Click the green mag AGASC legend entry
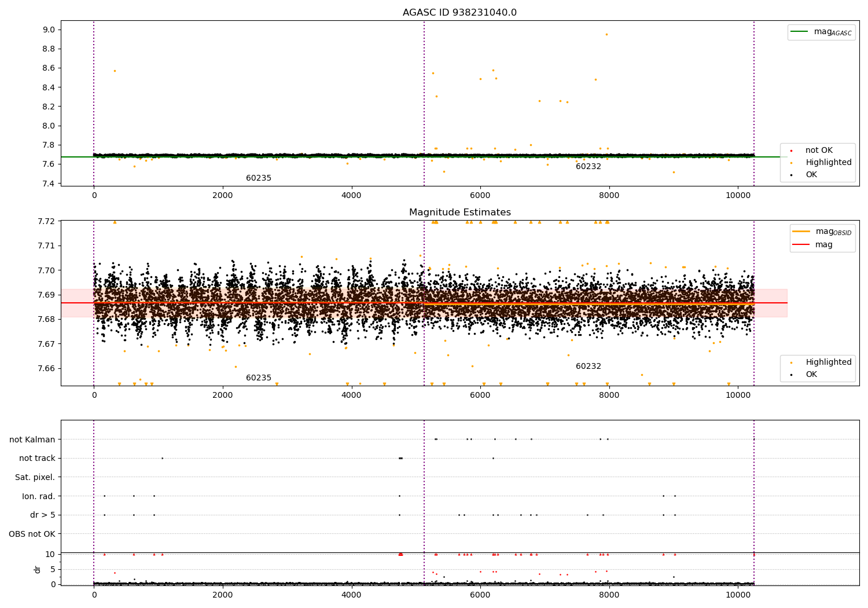This screenshot has width=868, height=608. 821,32
